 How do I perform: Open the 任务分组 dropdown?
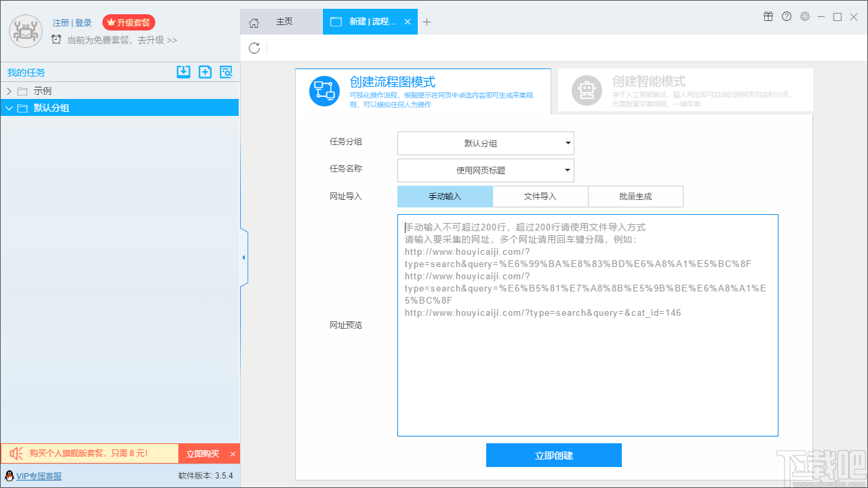point(486,144)
